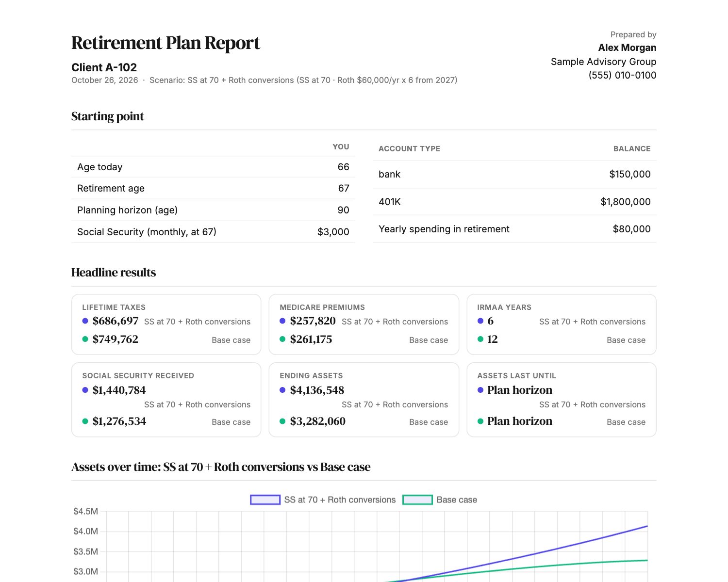Screen dimensions: 728x582
Task: Click the SOCIAL SECURITY RECEIVED card label
Action: click(x=138, y=376)
